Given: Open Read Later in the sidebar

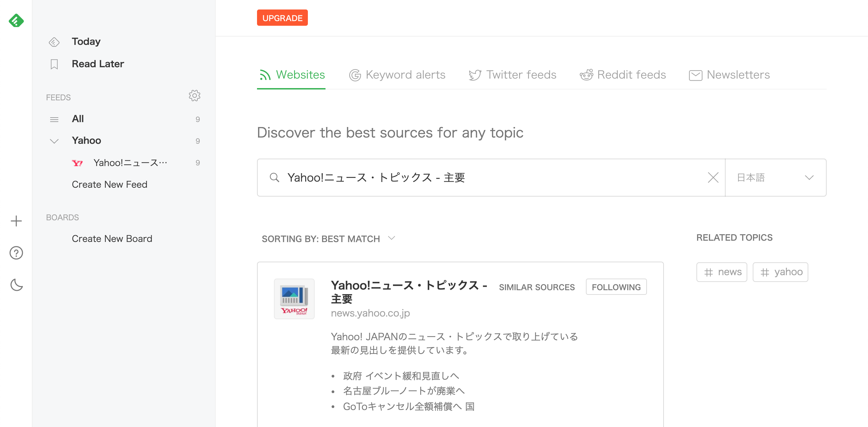Looking at the screenshot, I should 98,64.
